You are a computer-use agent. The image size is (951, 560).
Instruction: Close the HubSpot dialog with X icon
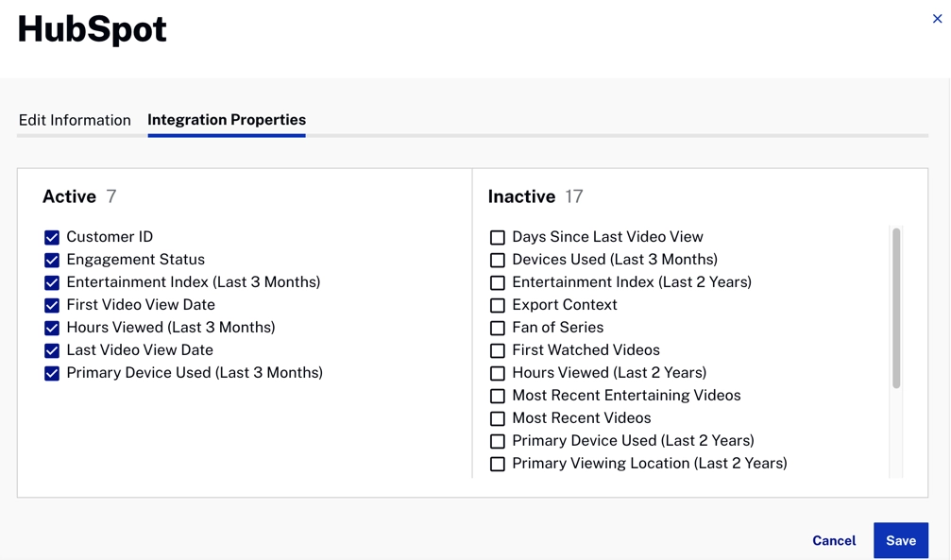pos(937,19)
